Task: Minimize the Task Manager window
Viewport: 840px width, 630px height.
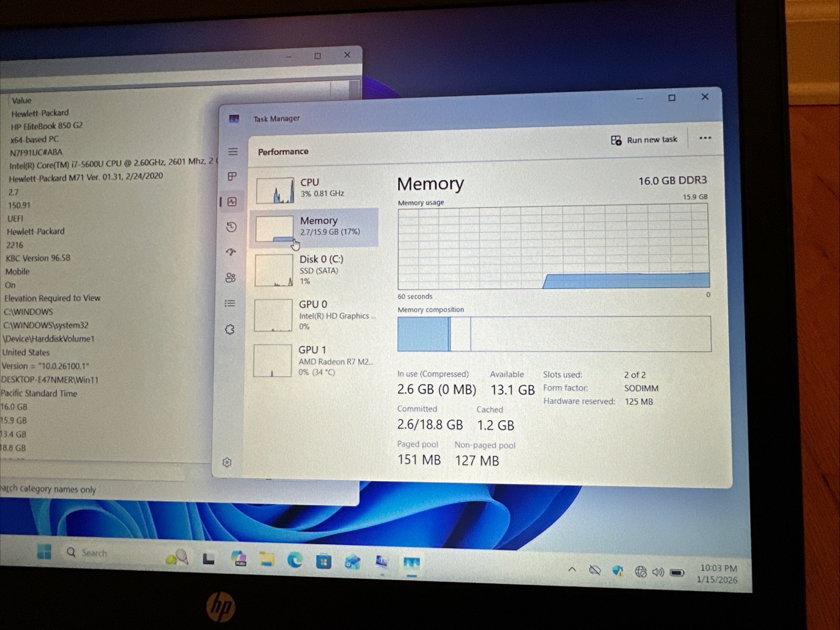Action: pyautogui.click(x=639, y=98)
